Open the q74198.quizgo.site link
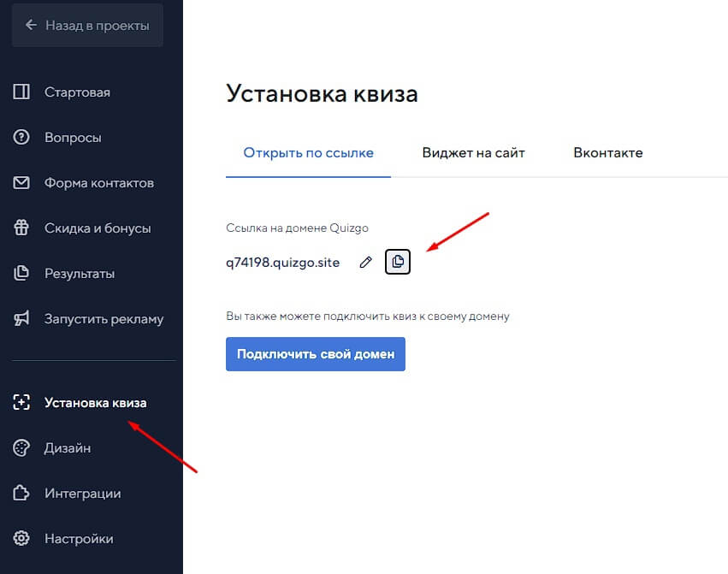 (282, 263)
